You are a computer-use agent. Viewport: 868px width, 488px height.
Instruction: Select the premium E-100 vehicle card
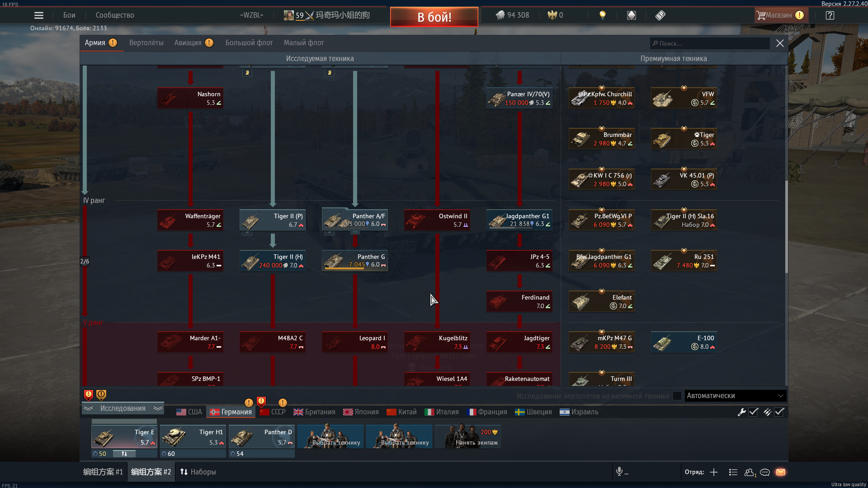point(684,343)
